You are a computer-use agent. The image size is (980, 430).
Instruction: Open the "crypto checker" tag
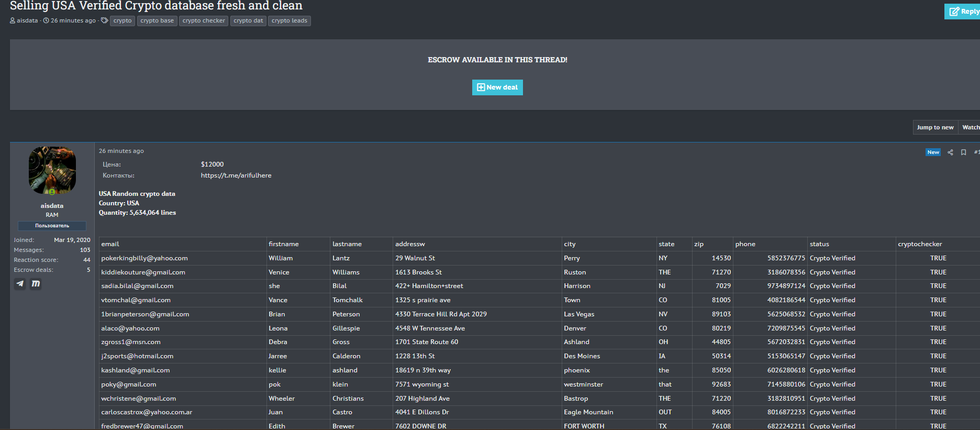[204, 21]
